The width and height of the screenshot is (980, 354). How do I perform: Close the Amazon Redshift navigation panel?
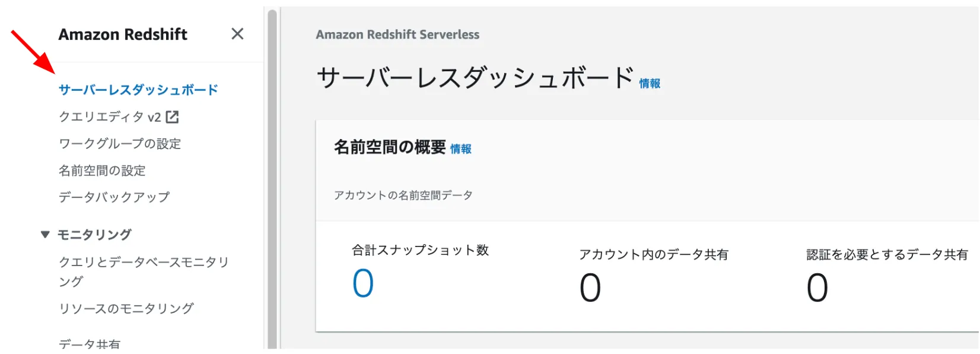click(x=237, y=34)
